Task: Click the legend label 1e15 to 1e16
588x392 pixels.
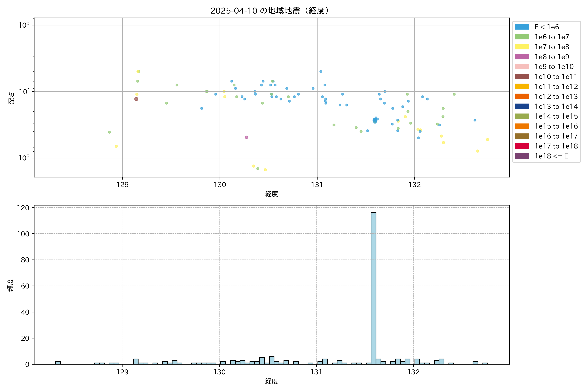Action: tap(556, 126)
